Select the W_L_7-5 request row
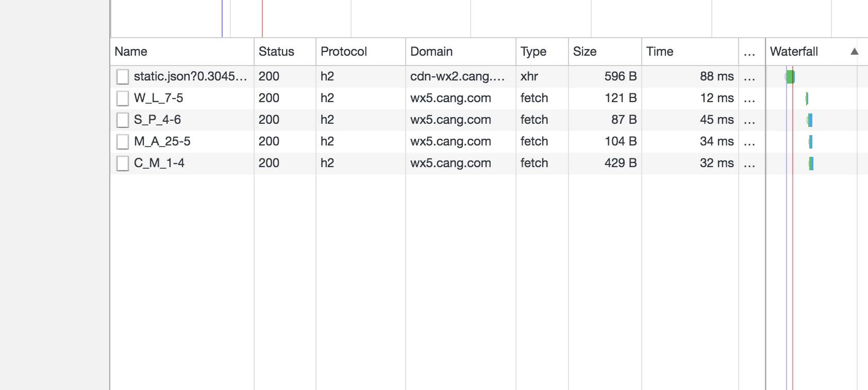 (x=159, y=98)
